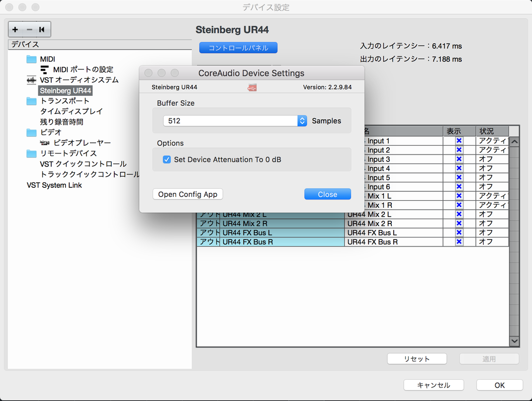Click the オフ status of Input 4
This screenshot has width=532, height=401.
[492, 168]
